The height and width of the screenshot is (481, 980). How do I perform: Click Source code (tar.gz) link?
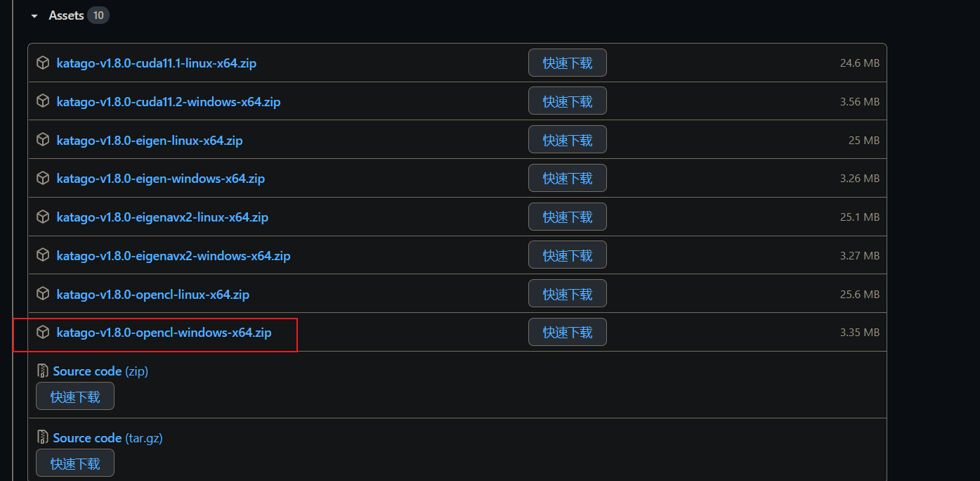[87, 437]
